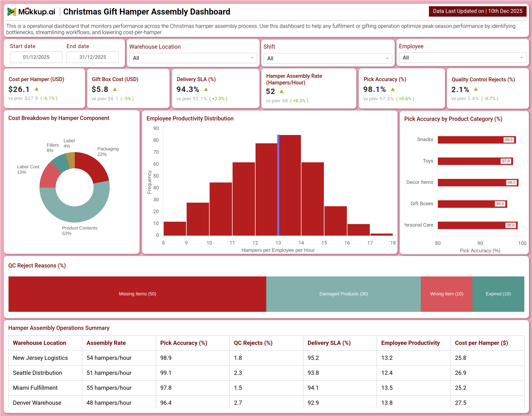Viewport: 532px width, 416px height.
Task: Click the trend arrow beside Quality Control Rejects 2.1%
Action: click(476, 89)
